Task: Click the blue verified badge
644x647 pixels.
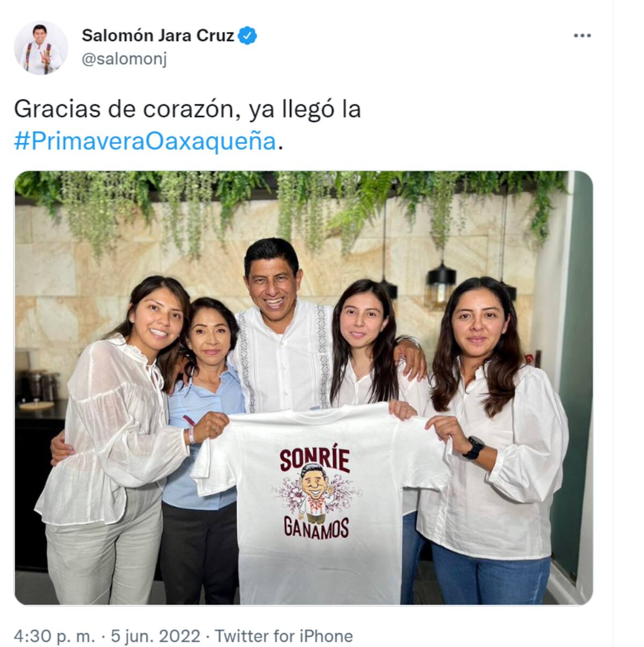Action: pyautogui.click(x=247, y=35)
